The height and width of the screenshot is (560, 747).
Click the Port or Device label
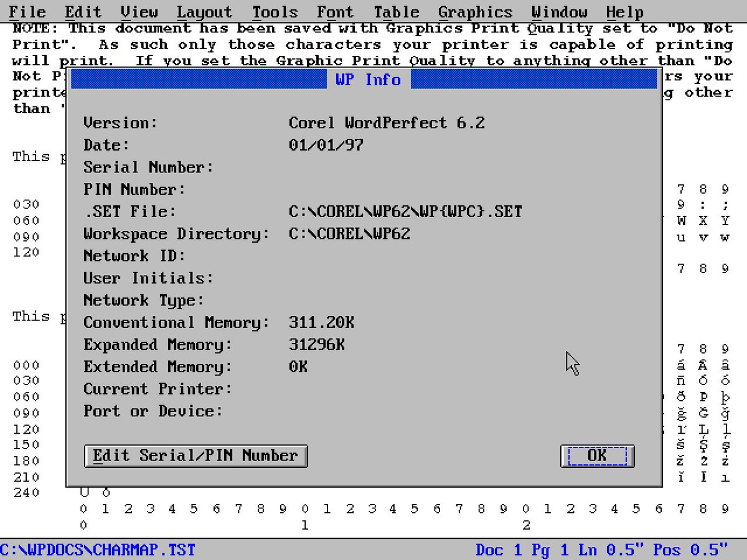(153, 411)
